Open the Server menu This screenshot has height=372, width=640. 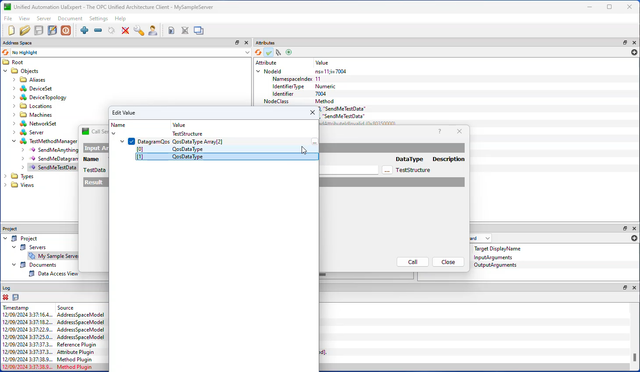[x=44, y=18]
